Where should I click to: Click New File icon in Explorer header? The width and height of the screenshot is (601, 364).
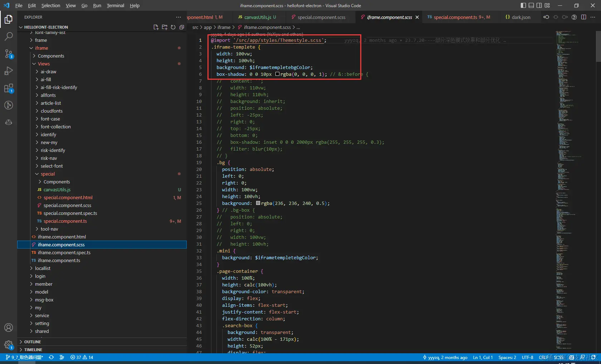pos(156,27)
